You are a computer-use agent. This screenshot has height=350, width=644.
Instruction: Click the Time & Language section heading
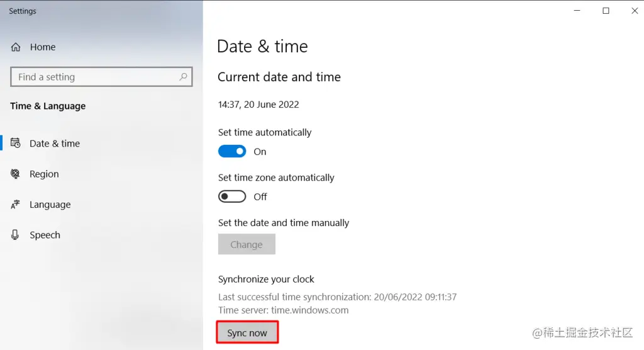(48, 106)
